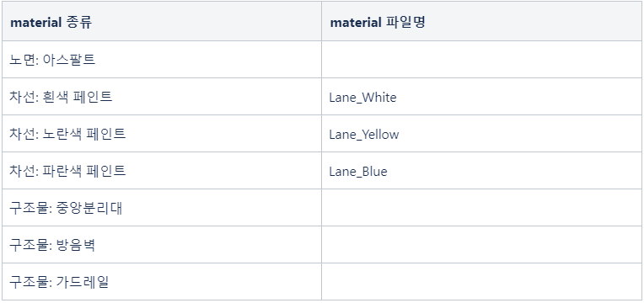Click the Lane_White file name text
This screenshot has width=644, height=303.
pyautogui.click(x=362, y=98)
